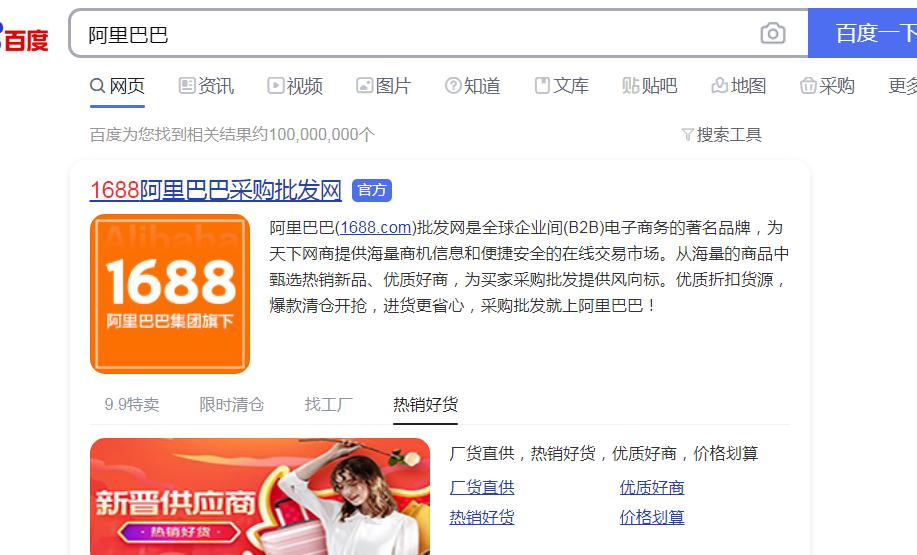917x555 pixels.
Task: Open the 厂货直供 link
Action: point(482,488)
